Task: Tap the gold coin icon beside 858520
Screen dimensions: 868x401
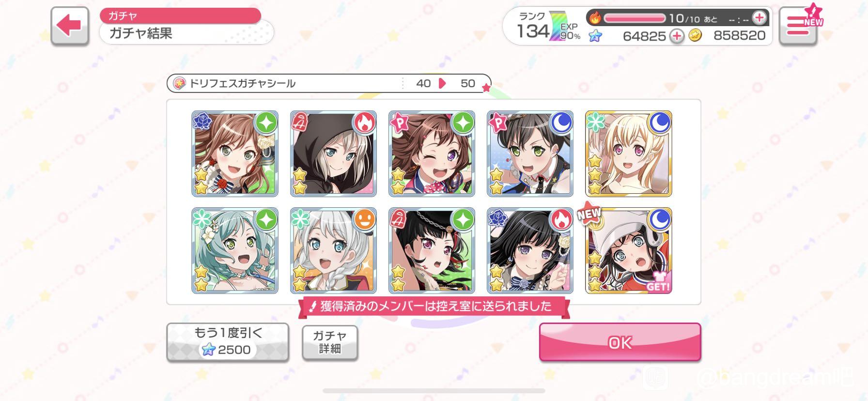Action: (x=695, y=35)
